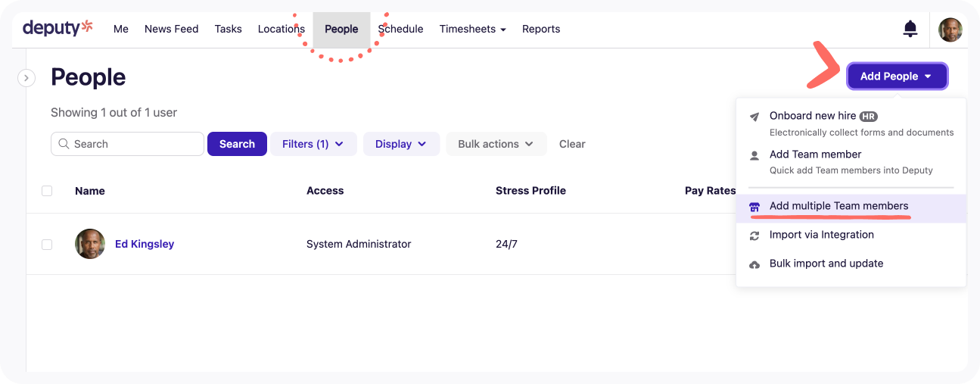Image resolution: width=980 pixels, height=384 pixels.
Task: Click the paper plane Onboard icon
Action: coord(754,117)
